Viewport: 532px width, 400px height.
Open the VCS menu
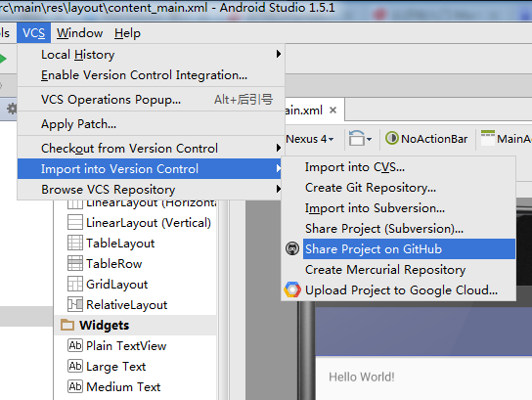pos(33,33)
